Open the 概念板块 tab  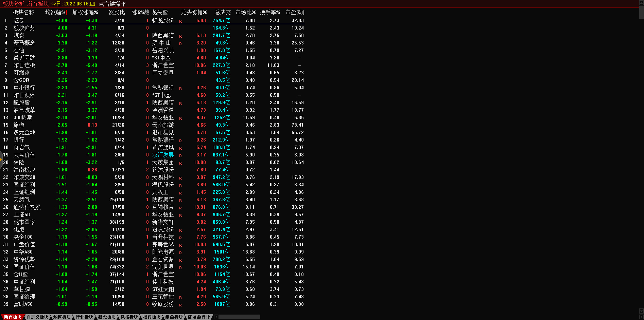point(107,317)
